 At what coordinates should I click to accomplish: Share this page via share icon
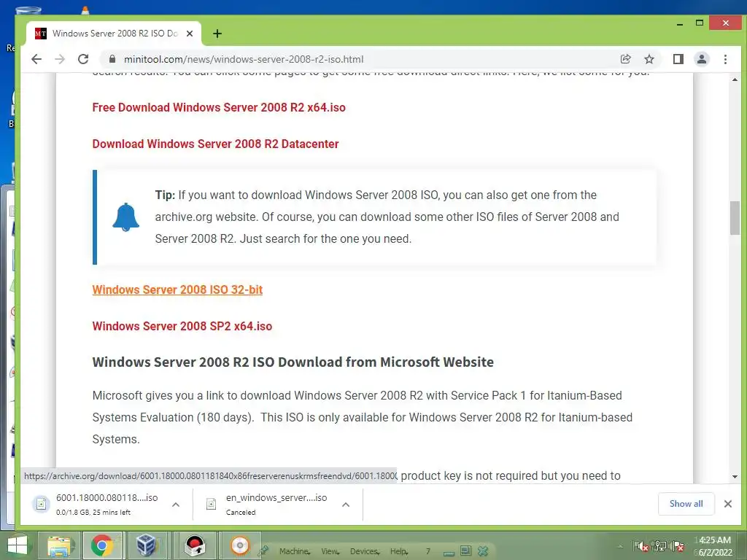click(625, 59)
